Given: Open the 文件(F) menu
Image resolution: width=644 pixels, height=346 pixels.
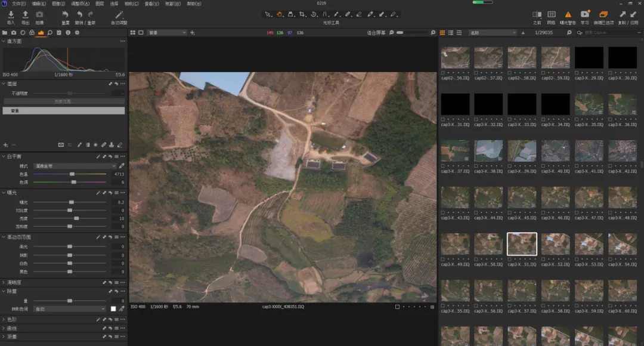Looking at the screenshot, I should pyautogui.click(x=19, y=4).
